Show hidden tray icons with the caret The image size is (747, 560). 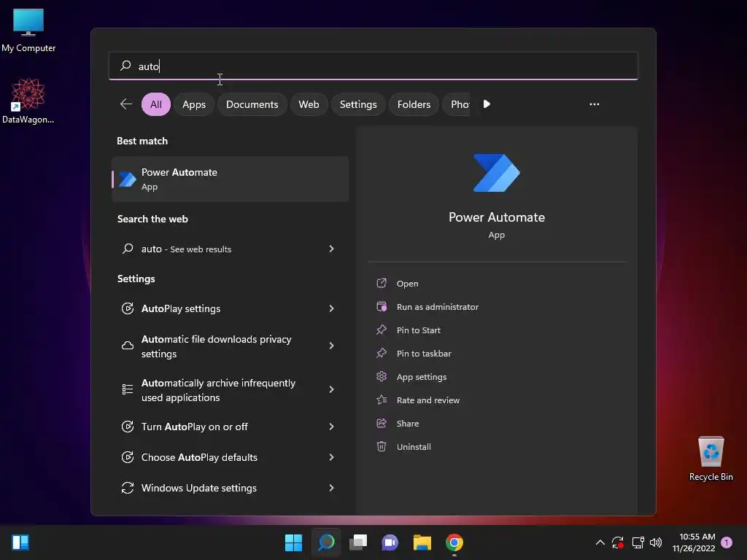click(x=600, y=542)
